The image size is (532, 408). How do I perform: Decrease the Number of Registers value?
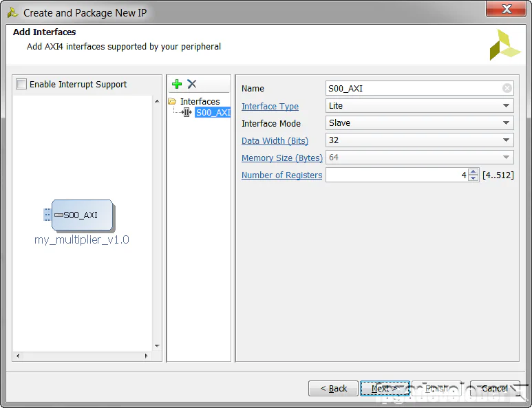coord(474,178)
